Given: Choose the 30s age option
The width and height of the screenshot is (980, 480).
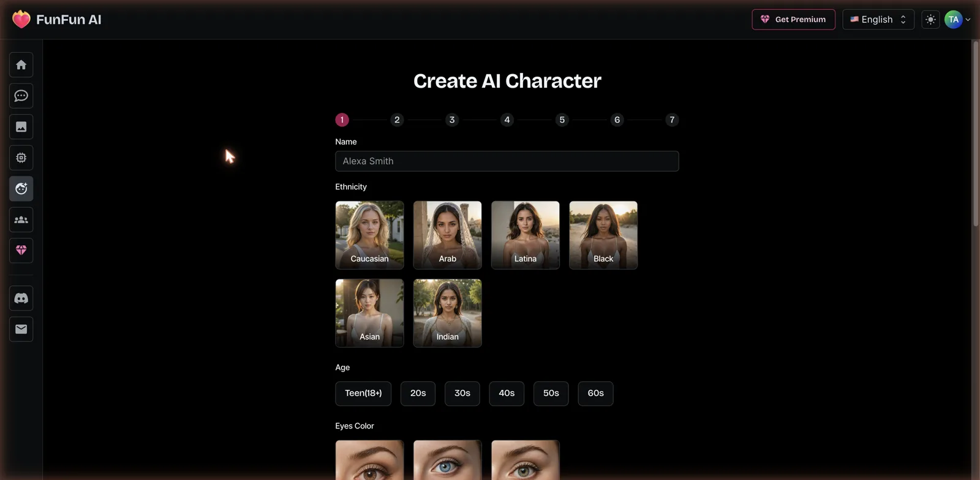Looking at the screenshot, I should [462, 394].
